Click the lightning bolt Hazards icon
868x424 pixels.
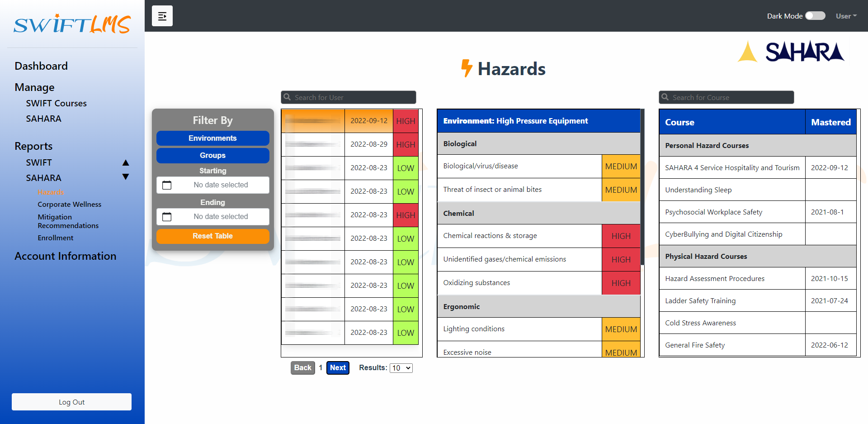466,68
